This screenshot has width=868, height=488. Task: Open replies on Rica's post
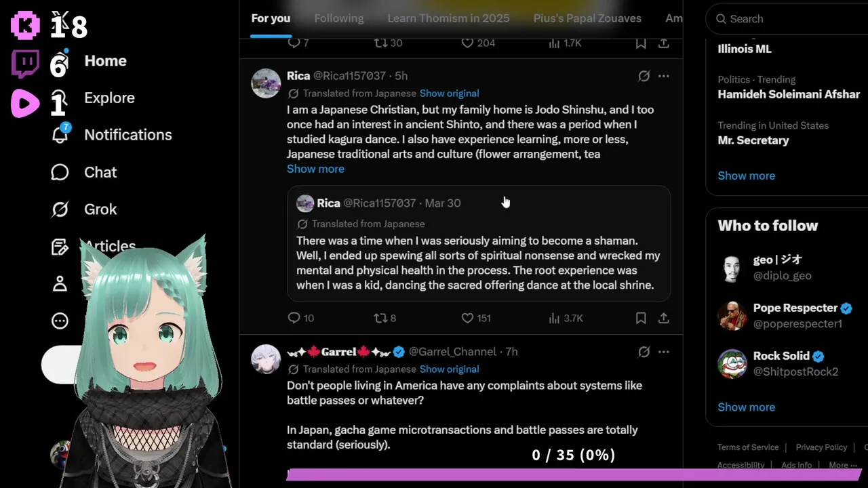(x=300, y=318)
